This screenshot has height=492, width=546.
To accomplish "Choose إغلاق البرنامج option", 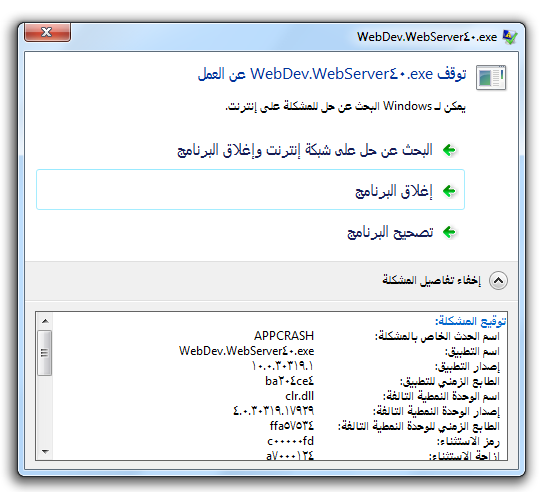I will point(250,190).
